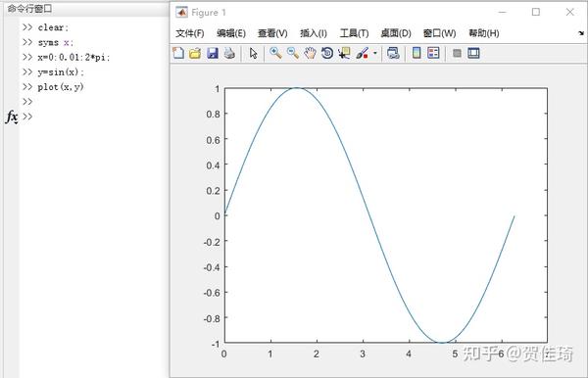The width and height of the screenshot is (588, 378).
Task: Open the 桌面(D) menu
Action: (x=396, y=33)
